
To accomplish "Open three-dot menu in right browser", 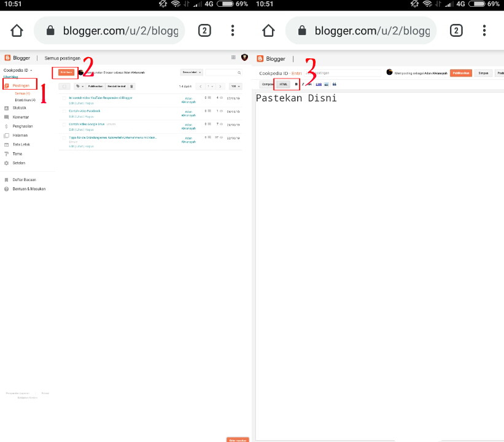I will click(x=484, y=31).
